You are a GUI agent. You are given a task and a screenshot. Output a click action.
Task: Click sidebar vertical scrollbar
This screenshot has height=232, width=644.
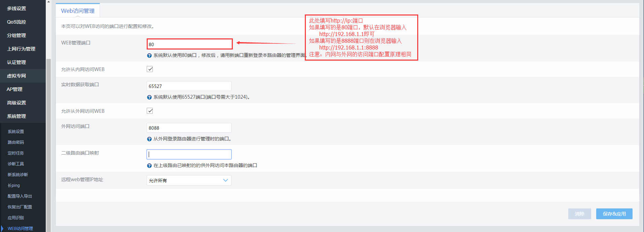point(48,135)
